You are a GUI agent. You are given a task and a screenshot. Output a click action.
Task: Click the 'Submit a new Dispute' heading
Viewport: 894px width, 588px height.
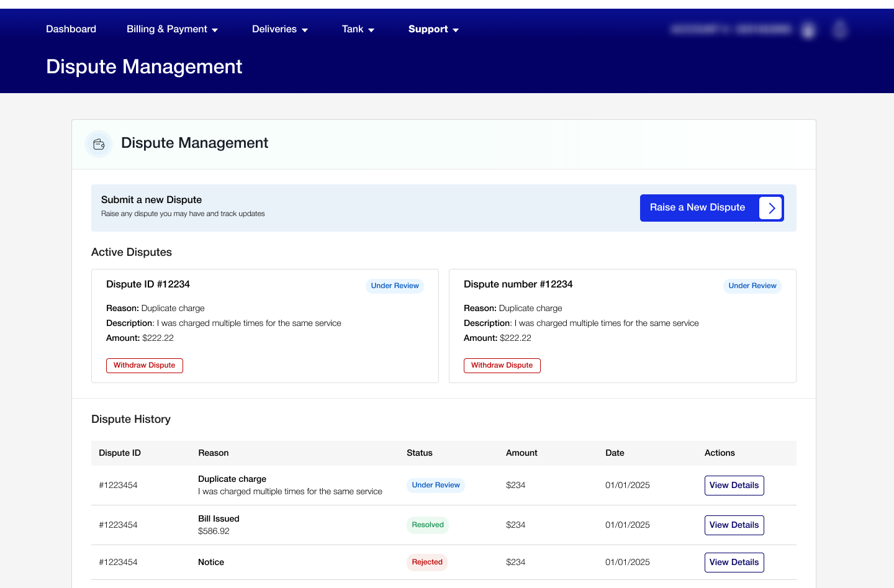[x=151, y=200]
